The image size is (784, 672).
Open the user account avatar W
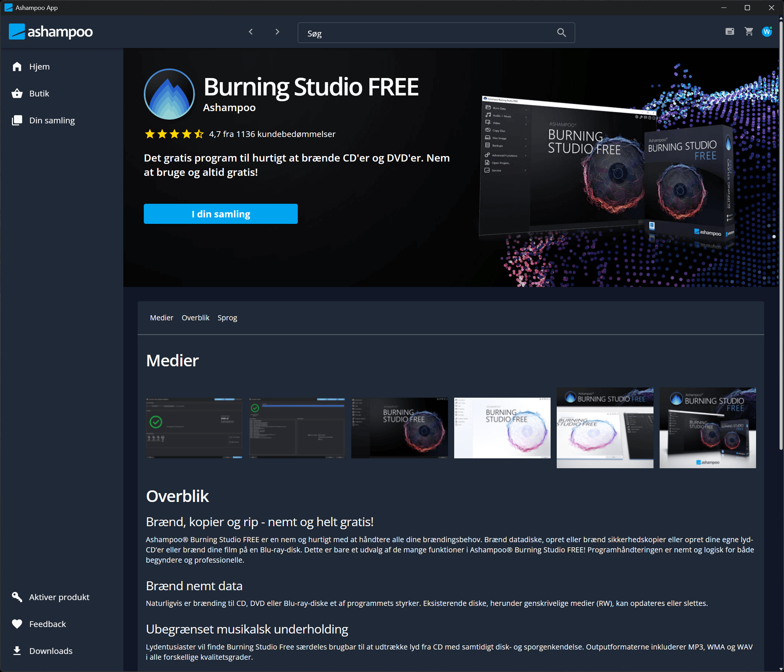[x=767, y=31]
